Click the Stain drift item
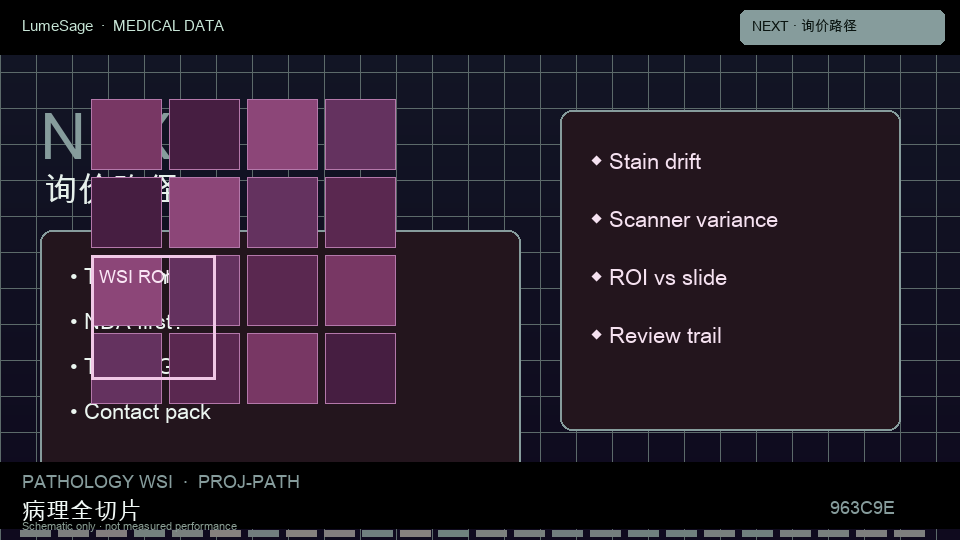The image size is (960, 540). 655,162
